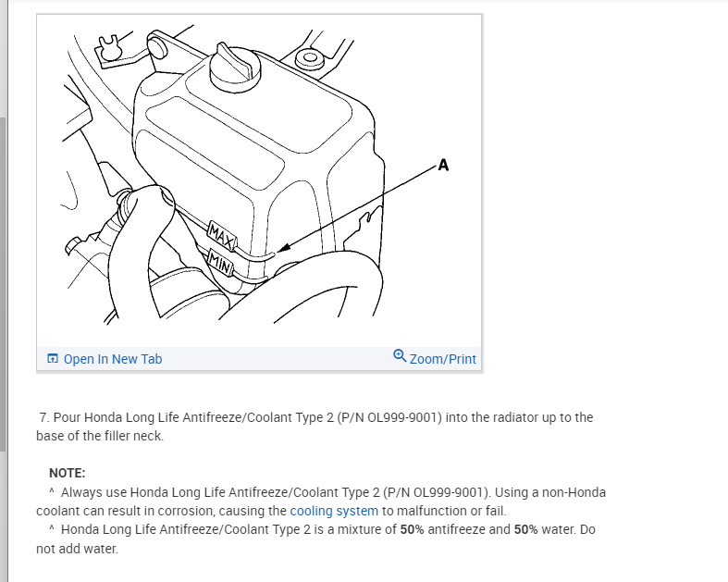728x582 pixels.
Task: Click the callout letter A in diagram
Action: [x=443, y=165]
